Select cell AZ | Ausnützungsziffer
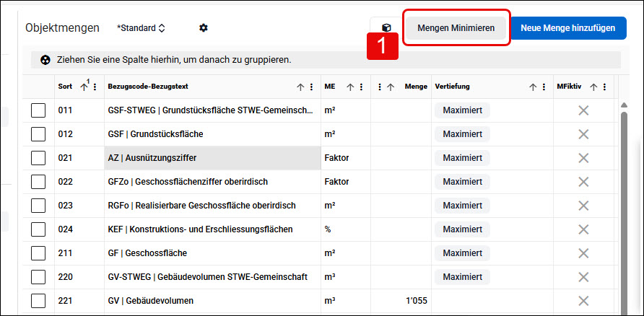Viewport: 644px width, 316px height. pyautogui.click(x=213, y=158)
